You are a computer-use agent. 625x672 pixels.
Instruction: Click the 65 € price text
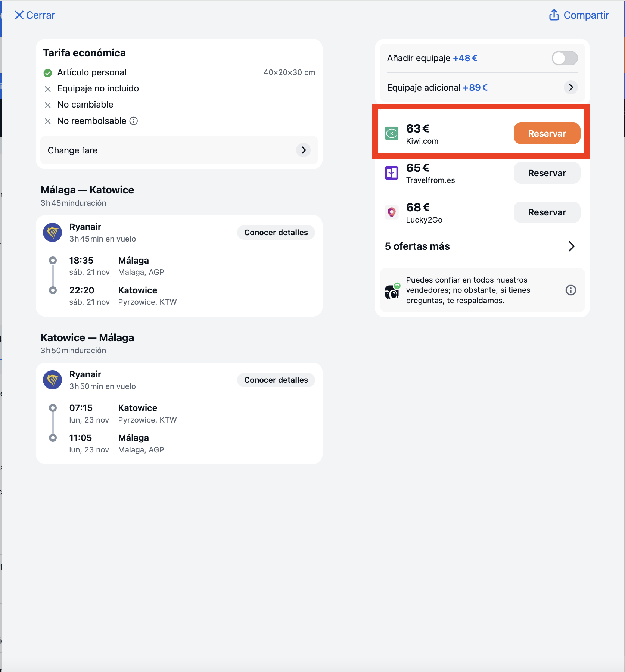coord(418,168)
